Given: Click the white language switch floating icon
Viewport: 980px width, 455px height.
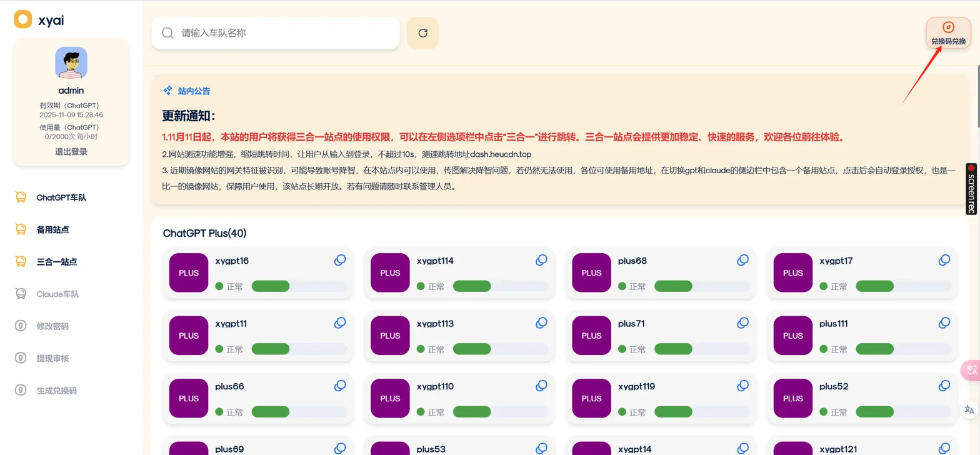Looking at the screenshot, I should pos(969,409).
